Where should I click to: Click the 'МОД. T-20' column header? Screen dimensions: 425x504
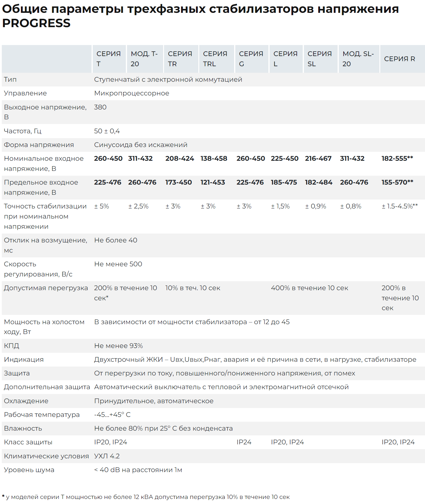coord(145,59)
